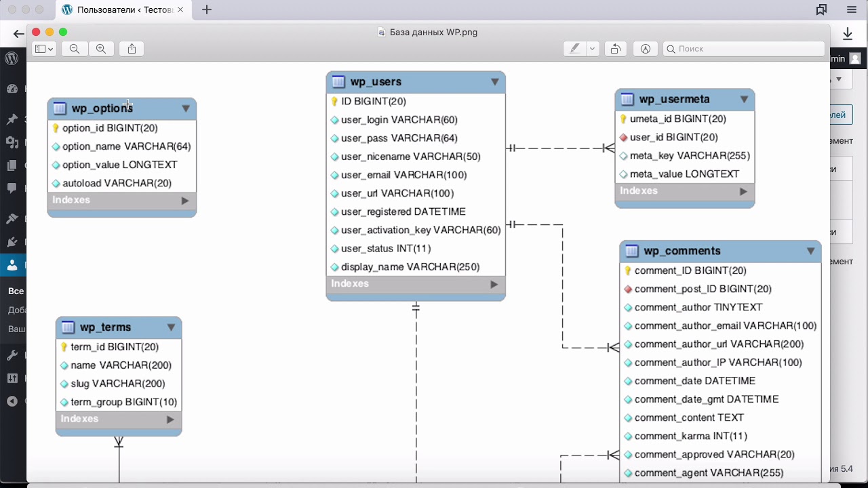Zoom in using the Preview toolbar
Screen dimensions: 868x488
101,49
